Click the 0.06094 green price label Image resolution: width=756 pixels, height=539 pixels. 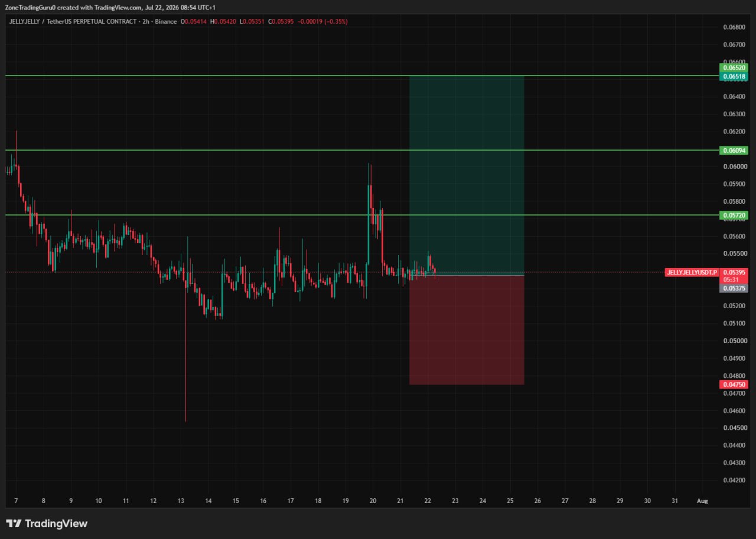tap(734, 151)
